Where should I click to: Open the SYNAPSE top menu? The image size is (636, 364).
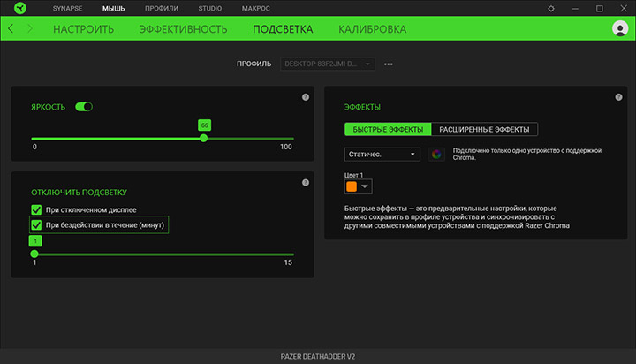[67, 8]
